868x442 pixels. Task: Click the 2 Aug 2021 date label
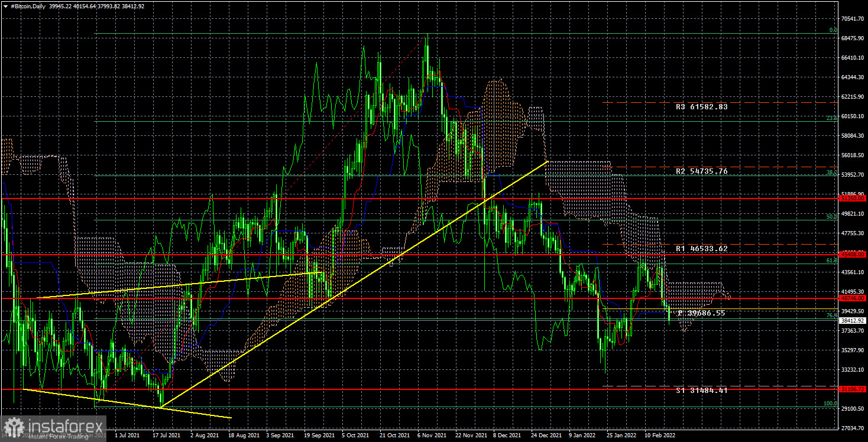click(204, 435)
